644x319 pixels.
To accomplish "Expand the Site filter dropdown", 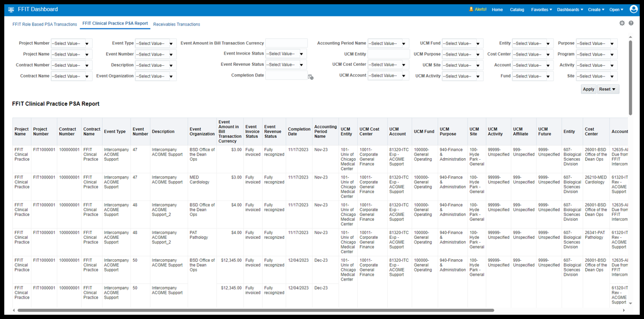I will coord(597,76).
